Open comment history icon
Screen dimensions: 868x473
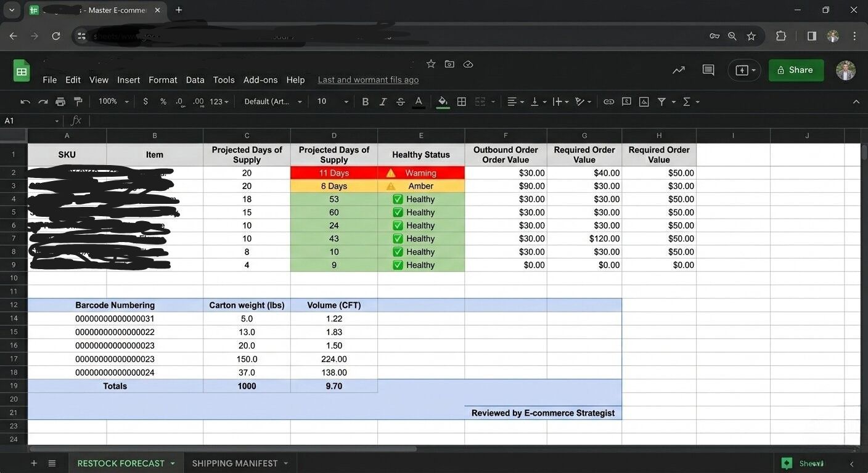[708, 70]
